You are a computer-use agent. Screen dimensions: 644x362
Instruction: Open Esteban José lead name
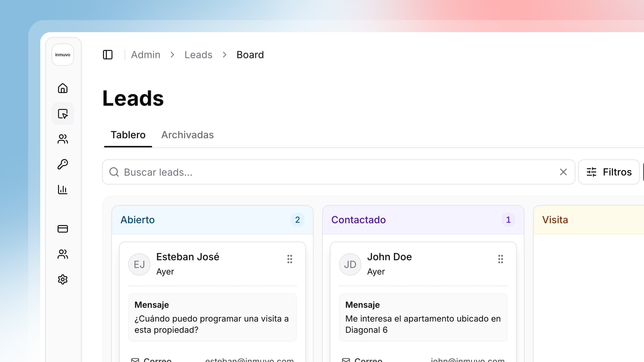pyautogui.click(x=188, y=257)
